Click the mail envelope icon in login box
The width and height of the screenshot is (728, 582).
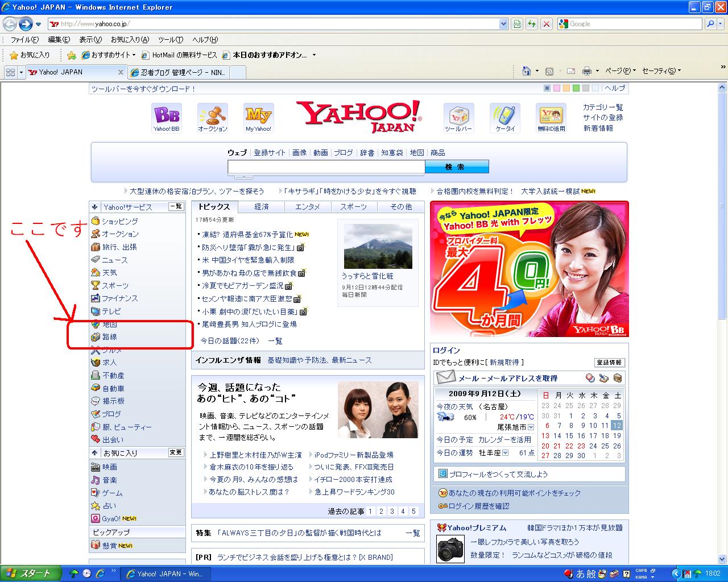(446, 377)
